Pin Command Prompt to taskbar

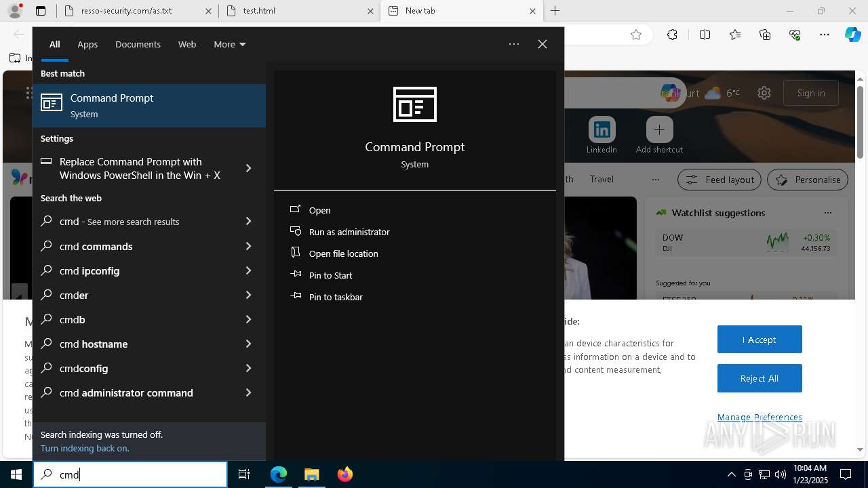tap(336, 297)
